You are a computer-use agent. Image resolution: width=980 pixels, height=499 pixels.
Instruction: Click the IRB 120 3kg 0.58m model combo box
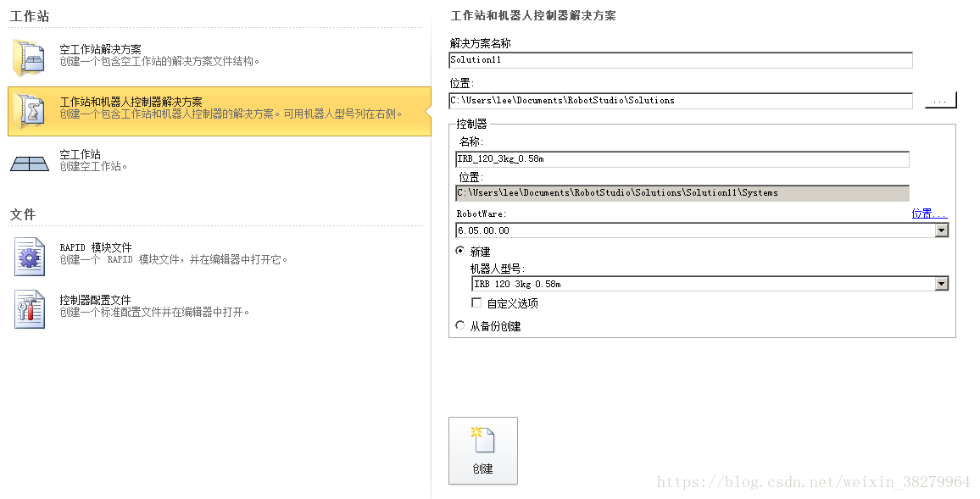pos(710,284)
